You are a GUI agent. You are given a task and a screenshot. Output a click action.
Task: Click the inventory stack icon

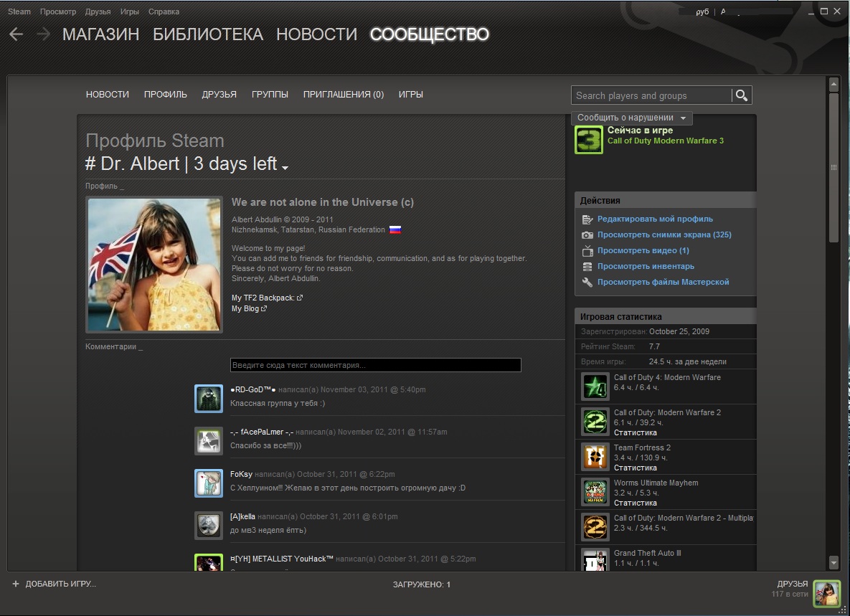587,267
